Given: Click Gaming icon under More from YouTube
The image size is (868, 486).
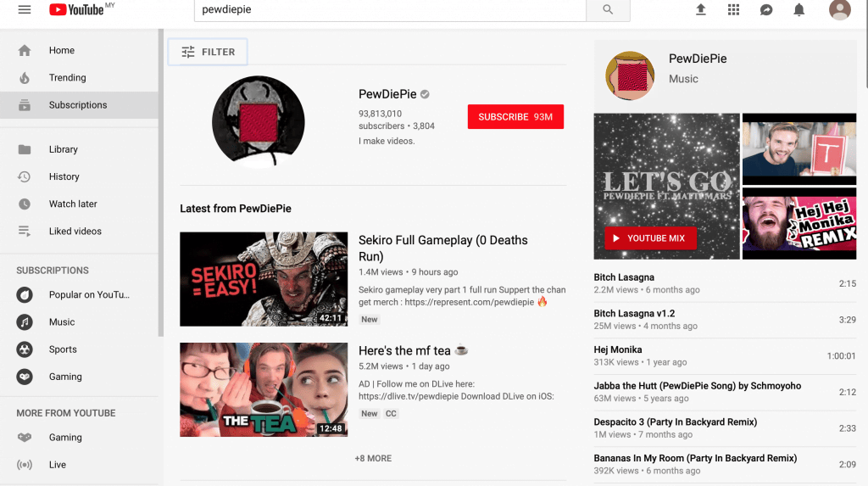Looking at the screenshot, I should click(25, 438).
